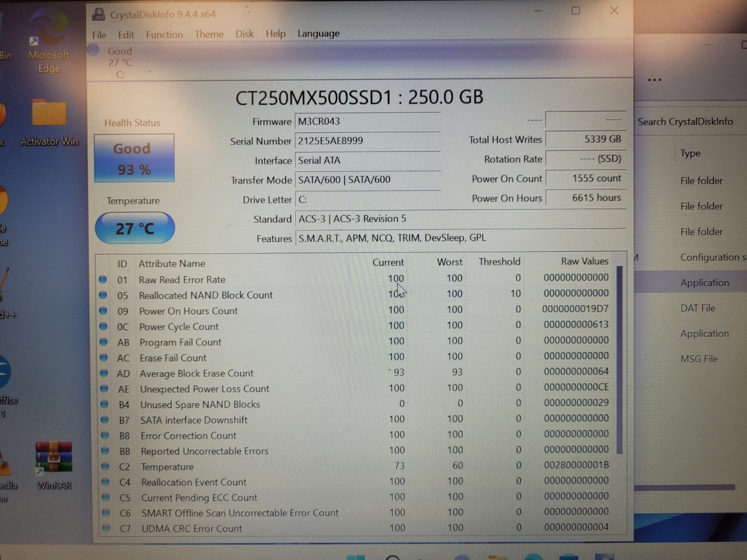Screen dimensions: 747x560
Task: Click the Total Host Writes value 5339 GB
Action: tap(585, 139)
